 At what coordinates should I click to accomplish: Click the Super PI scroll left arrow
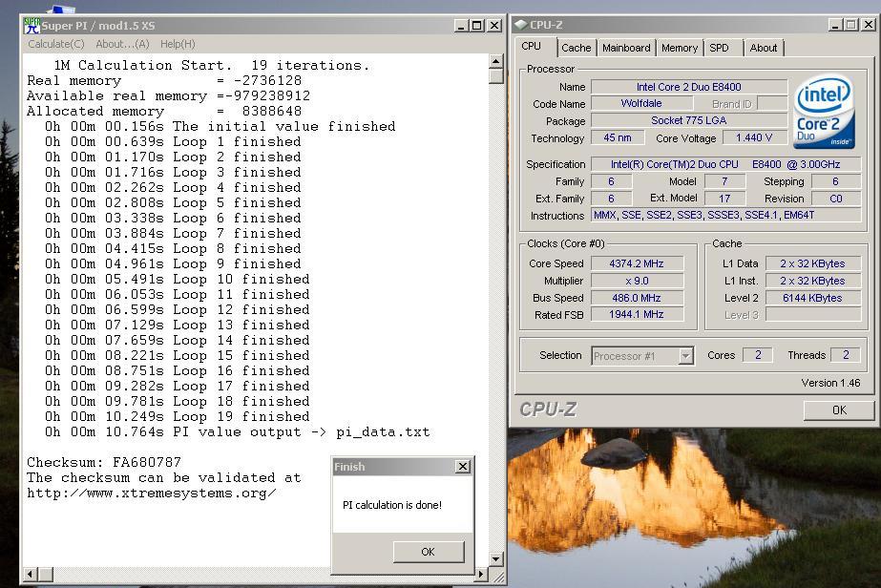coord(31,575)
